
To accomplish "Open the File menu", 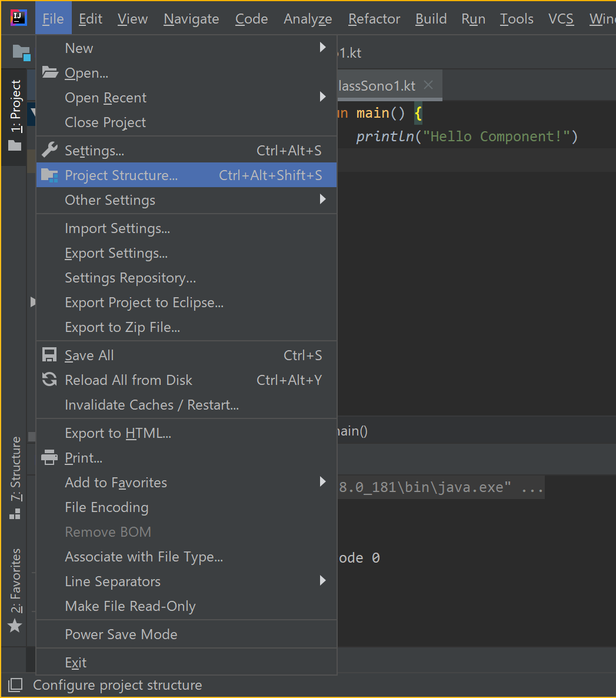I will 53,19.
